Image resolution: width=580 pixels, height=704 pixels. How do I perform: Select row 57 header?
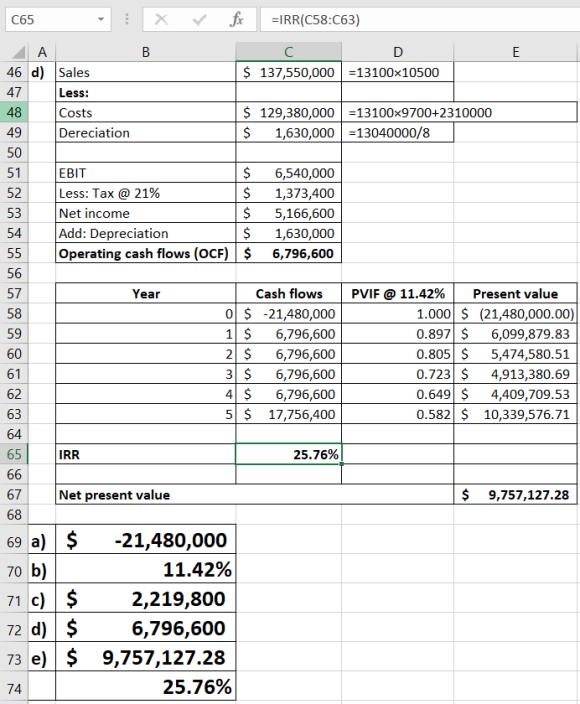coord(14,293)
